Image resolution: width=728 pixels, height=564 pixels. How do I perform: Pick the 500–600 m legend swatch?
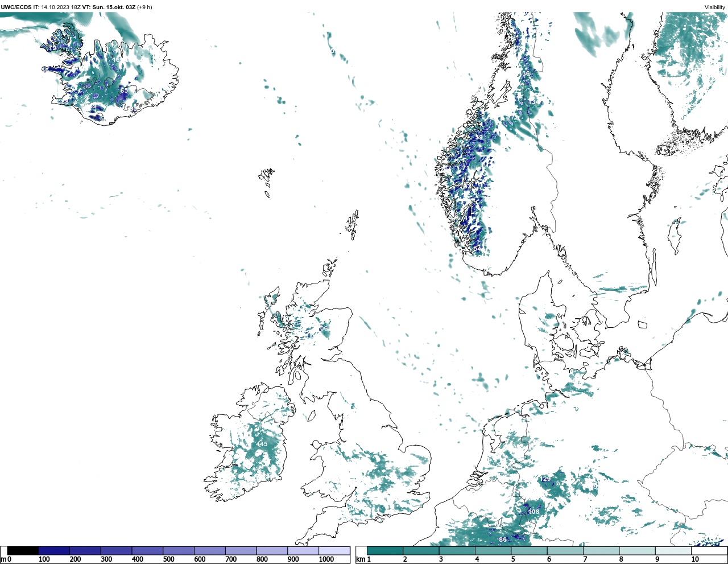coord(179,550)
